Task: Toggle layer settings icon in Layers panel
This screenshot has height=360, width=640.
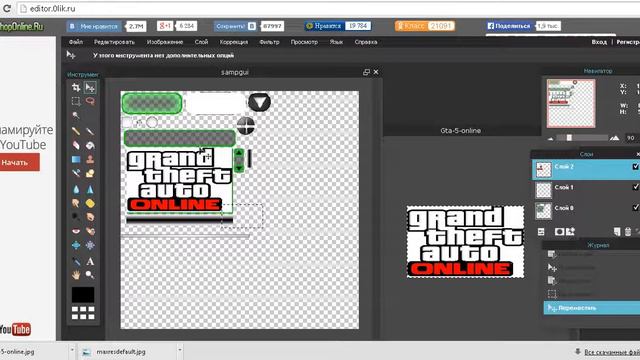Action: [541, 231]
